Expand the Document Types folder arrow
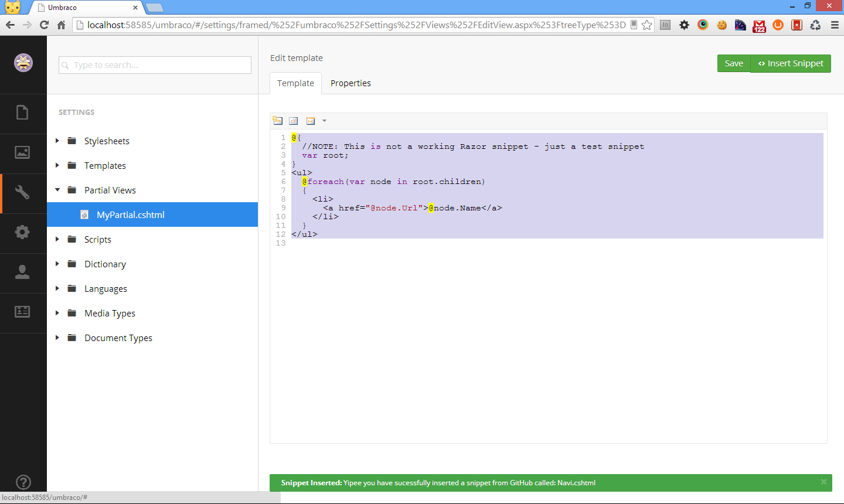The width and height of the screenshot is (844, 504). coord(57,338)
